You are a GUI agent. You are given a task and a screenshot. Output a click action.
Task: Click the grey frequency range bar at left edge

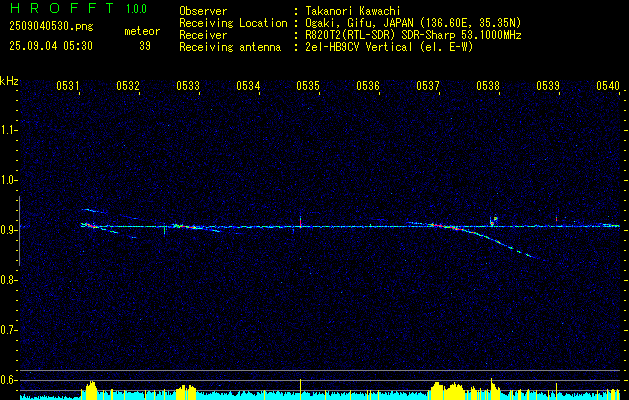tap(19, 231)
